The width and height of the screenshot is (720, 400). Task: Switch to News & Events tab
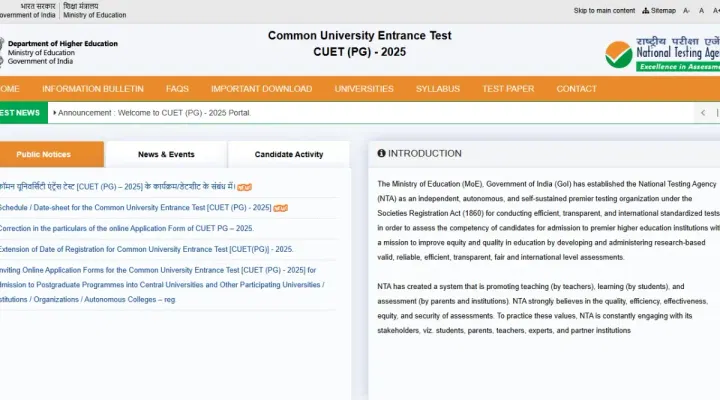166,155
